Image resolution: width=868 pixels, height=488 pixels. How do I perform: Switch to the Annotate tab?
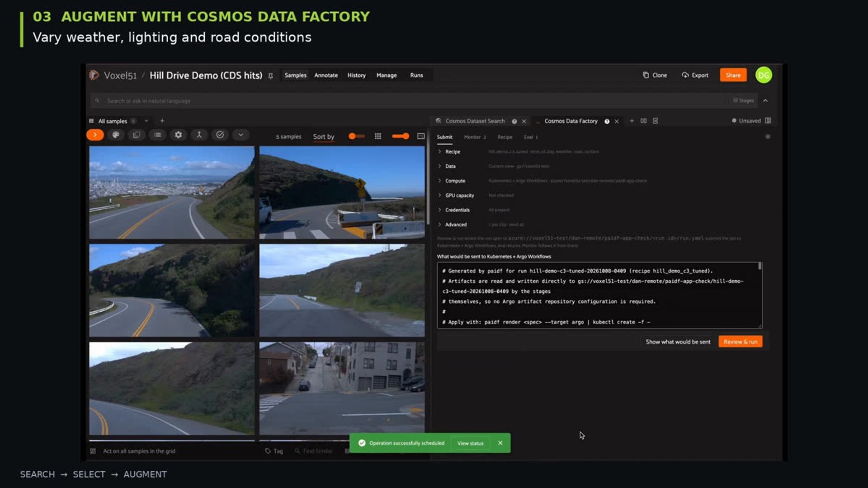[326, 75]
